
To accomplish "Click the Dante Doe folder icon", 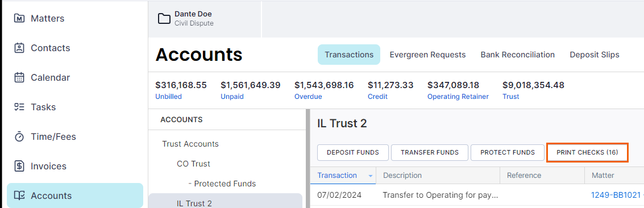I will [164, 19].
